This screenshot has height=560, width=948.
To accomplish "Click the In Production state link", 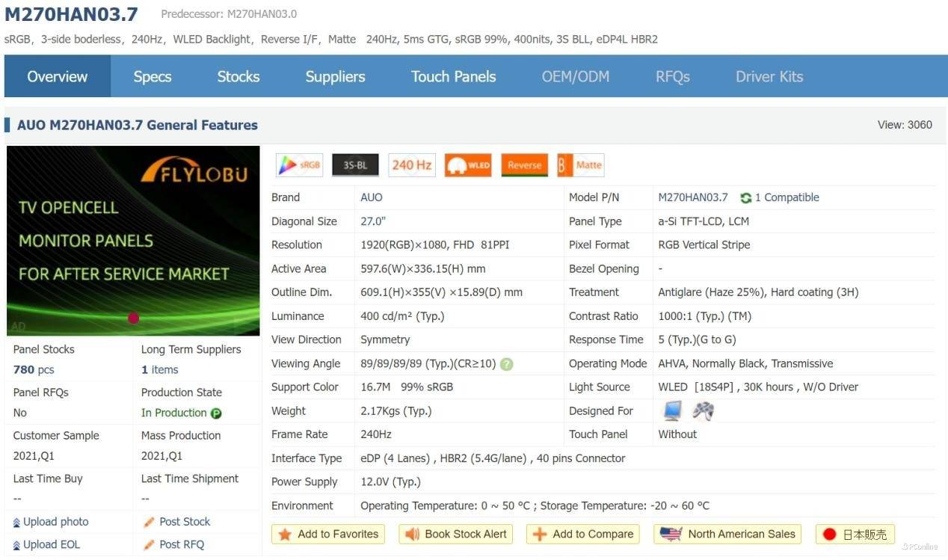I will (x=173, y=413).
